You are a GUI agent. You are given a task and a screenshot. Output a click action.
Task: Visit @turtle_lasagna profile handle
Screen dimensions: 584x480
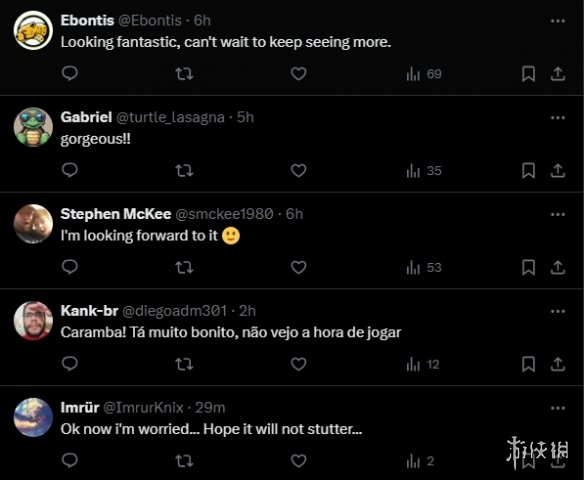[171, 117]
